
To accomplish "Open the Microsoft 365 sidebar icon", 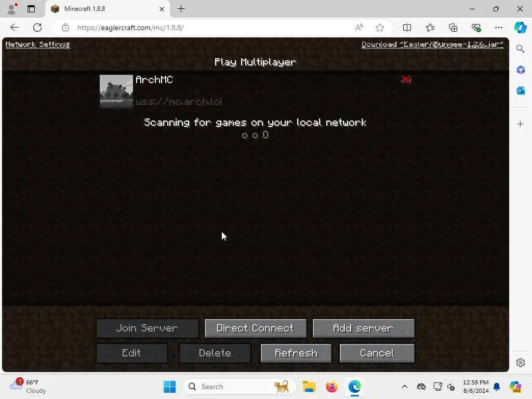I will 520,70.
